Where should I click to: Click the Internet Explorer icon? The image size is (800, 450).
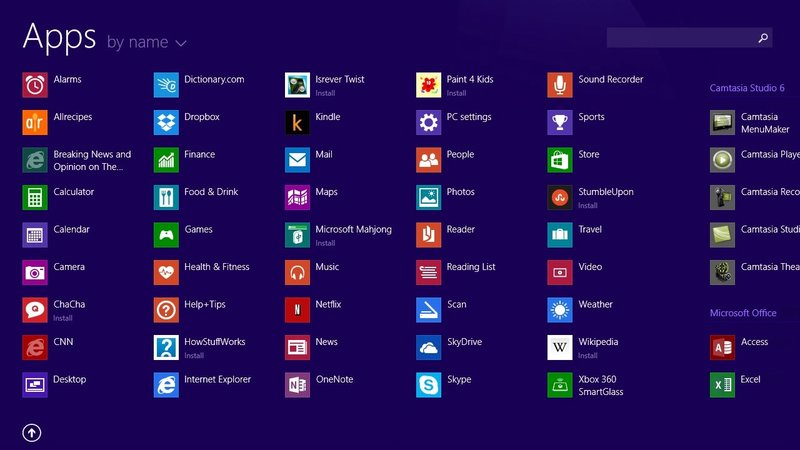click(x=166, y=385)
